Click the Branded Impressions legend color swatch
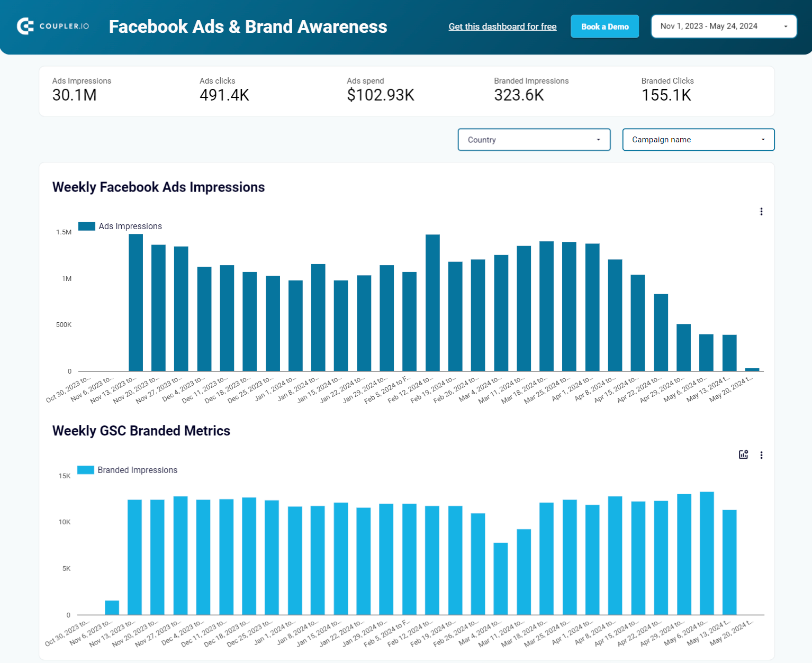 pyautogui.click(x=86, y=470)
